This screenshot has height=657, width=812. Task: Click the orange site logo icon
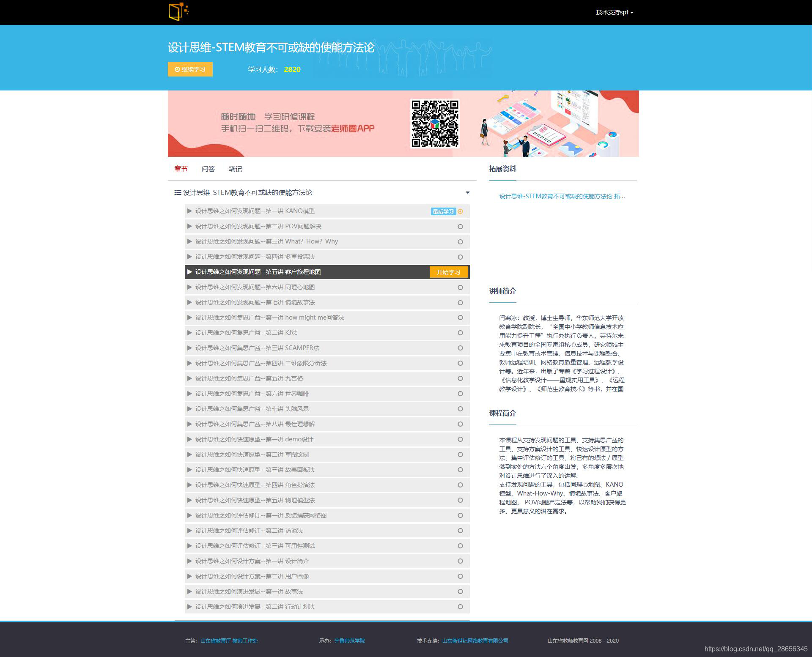178,11
